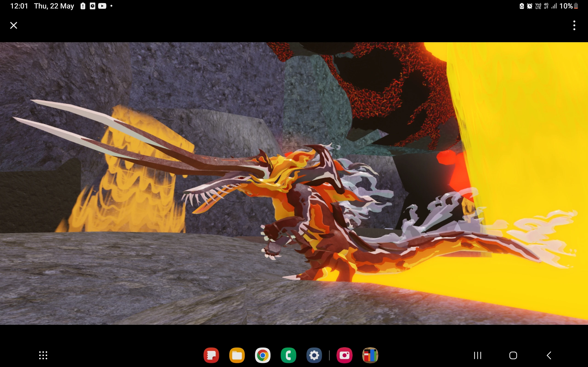Tap the exclamation alert notification icon
The image size is (588, 367).
click(x=83, y=6)
